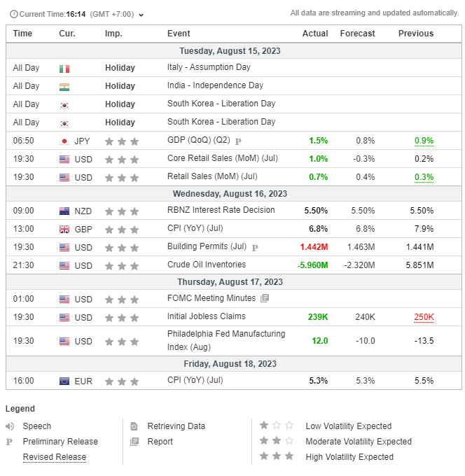Open the GMT +7:00 timezone dropdown arrow
The image size is (465, 476).
click(141, 15)
